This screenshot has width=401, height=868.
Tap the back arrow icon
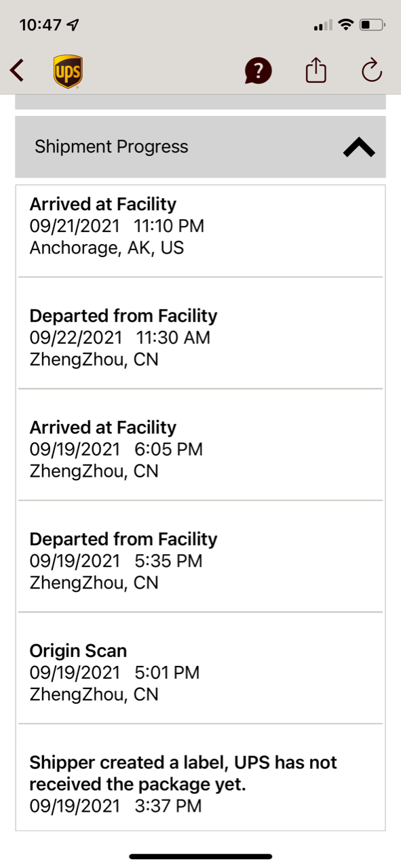click(18, 70)
